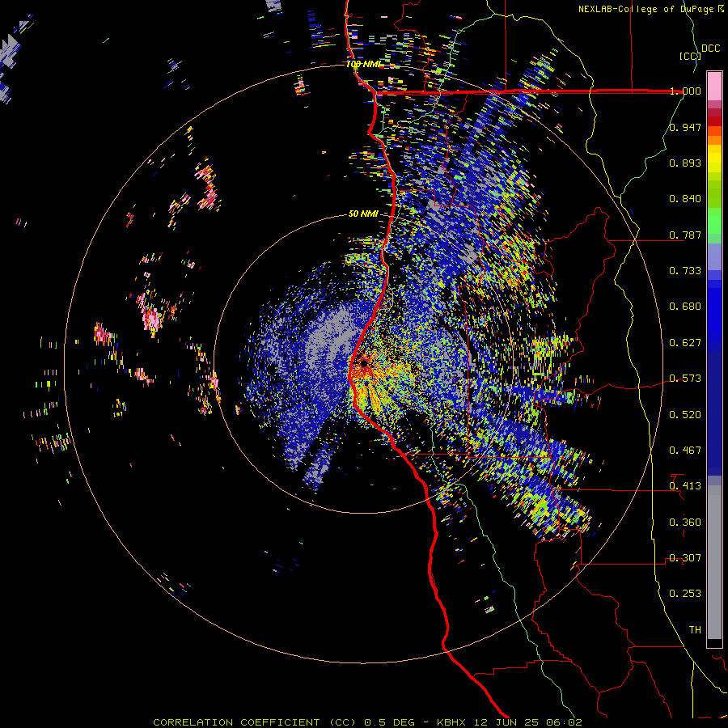Click the 0.360 scale value

coord(685,523)
